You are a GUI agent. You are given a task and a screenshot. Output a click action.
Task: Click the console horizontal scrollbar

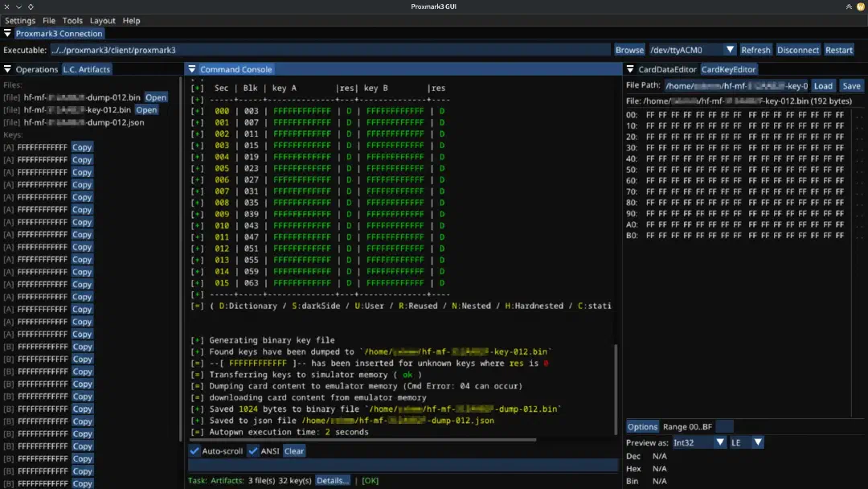[x=363, y=440]
